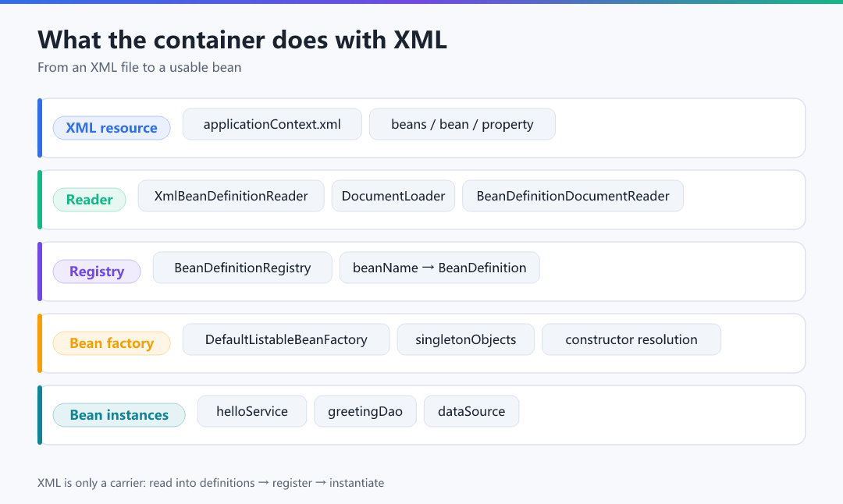The width and height of the screenshot is (843, 504).
Task: Click the beans / bean / property chip
Action: [x=462, y=124]
